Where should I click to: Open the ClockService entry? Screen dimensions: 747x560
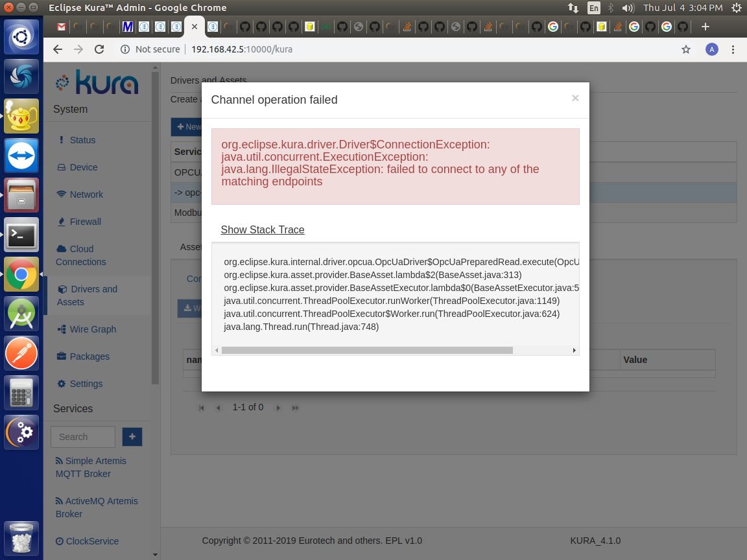point(93,541)
